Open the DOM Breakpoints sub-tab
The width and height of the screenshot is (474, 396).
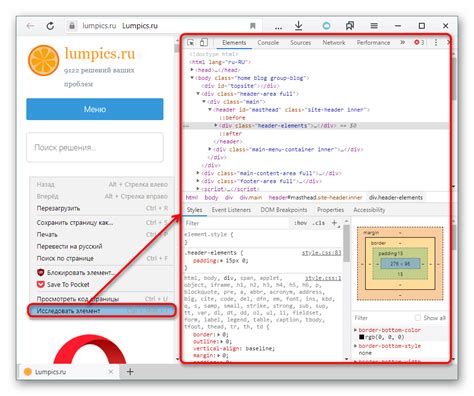point(284,210)
